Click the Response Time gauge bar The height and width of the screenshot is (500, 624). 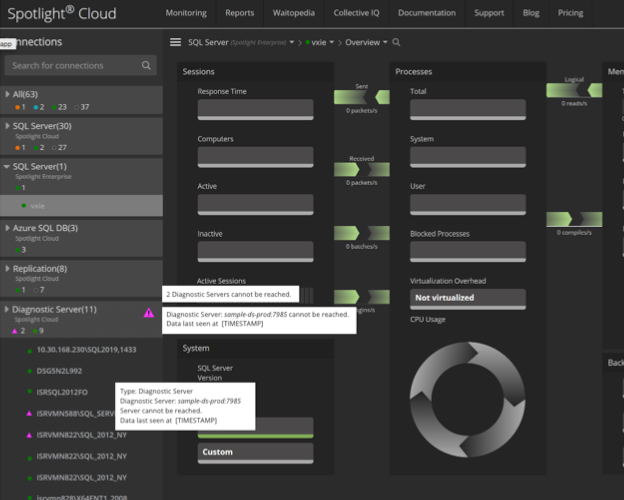[x=255, y=109]
